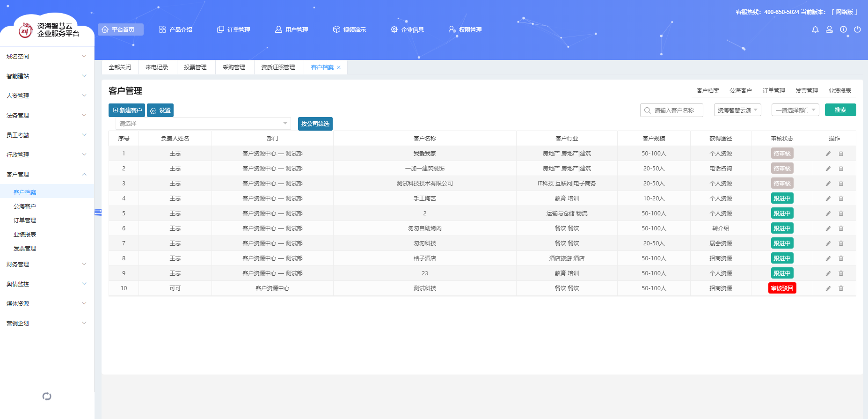Screen dimensions: 868x419
Task: Select 公海客户 in the sidebar
Action: (x=25, y=206)
